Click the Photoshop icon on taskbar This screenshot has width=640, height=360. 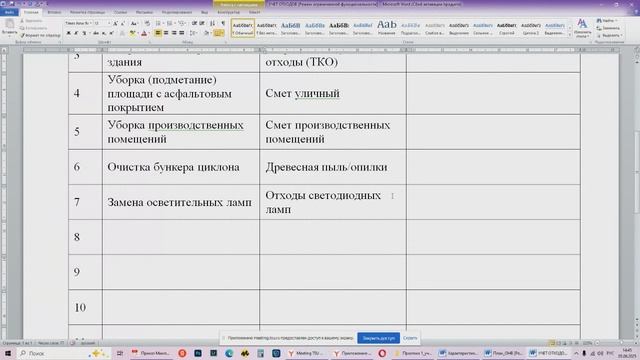click(198, 353)
